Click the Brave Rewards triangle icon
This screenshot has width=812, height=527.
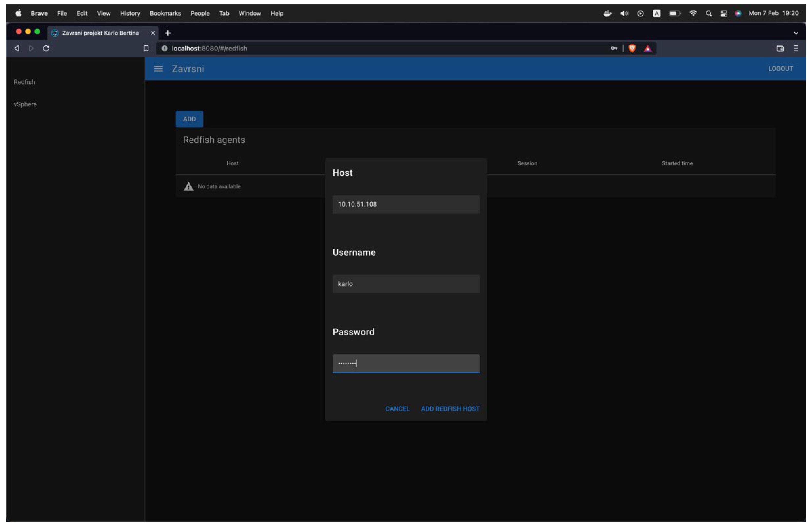tap(648, 49)
